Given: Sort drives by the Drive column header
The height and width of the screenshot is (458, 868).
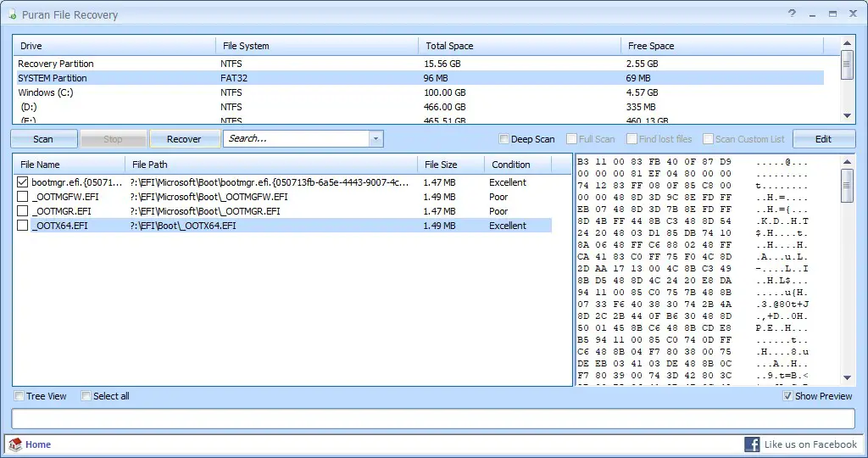Looking at the screenshot, I should (114, 46).
